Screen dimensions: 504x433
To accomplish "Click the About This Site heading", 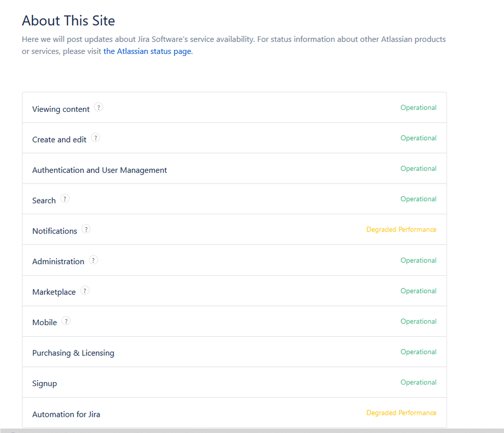I will (x=69, y=21).
